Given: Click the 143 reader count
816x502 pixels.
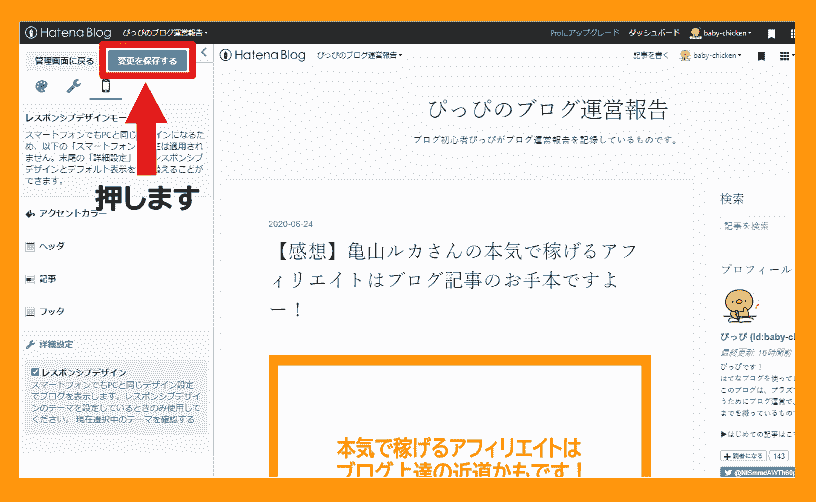Looking at the screenshot, I should coord(779,456).
